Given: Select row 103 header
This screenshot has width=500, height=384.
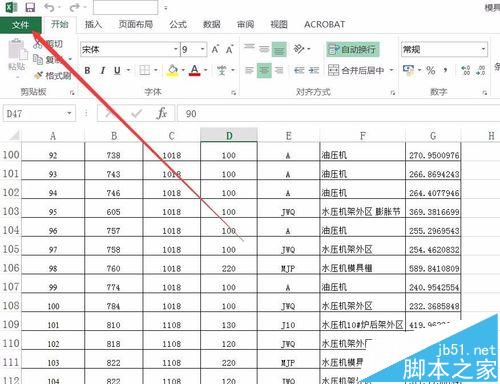Looking at the screenshot, I should pyautogui.click(x=11, y=211).
